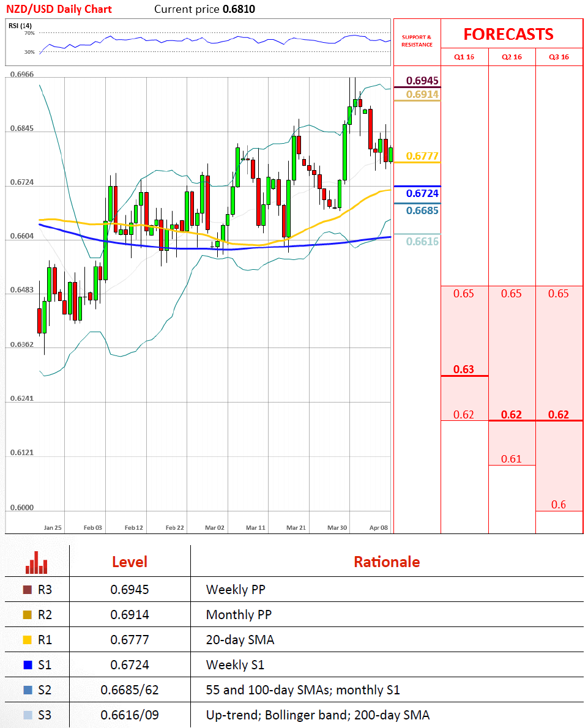Click the Rationale column header
The image size is (588, 728).
click(387, 562)
